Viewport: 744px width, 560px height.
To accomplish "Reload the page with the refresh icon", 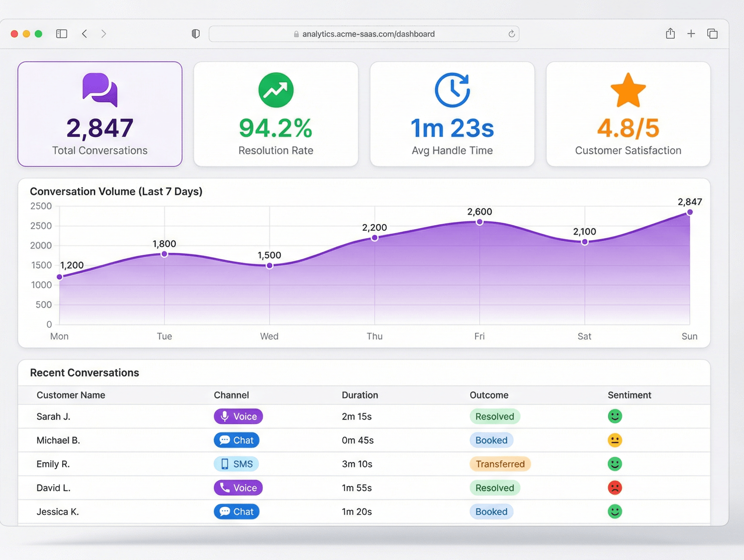I will click(512, 34).
